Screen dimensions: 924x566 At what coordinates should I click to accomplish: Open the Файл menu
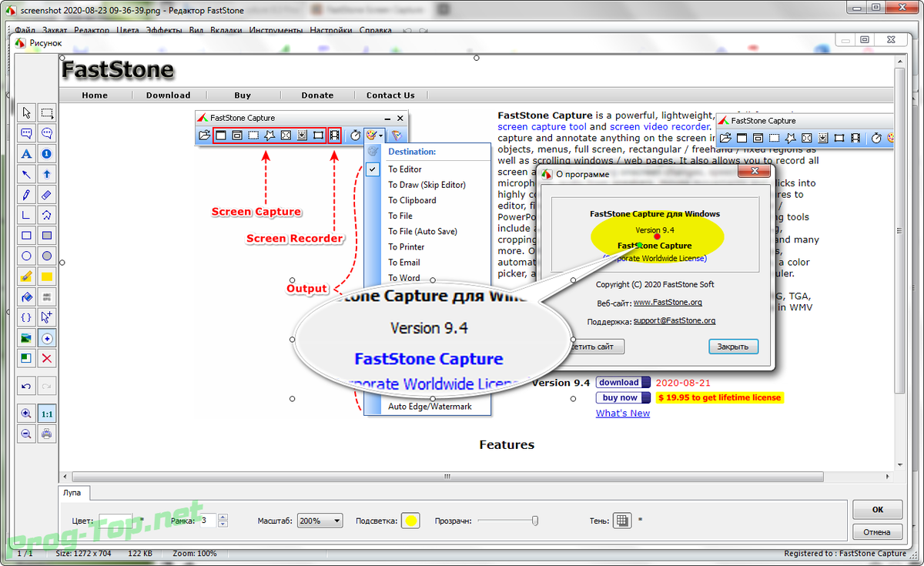25,31
